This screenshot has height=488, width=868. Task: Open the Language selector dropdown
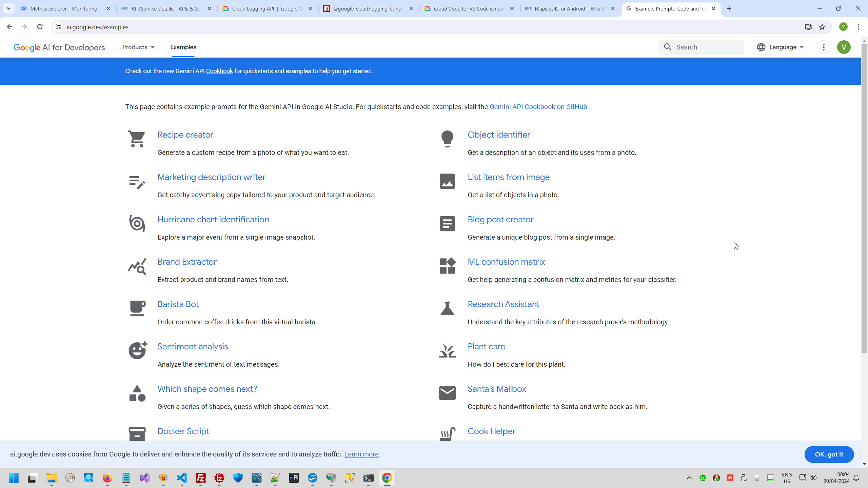780,47
